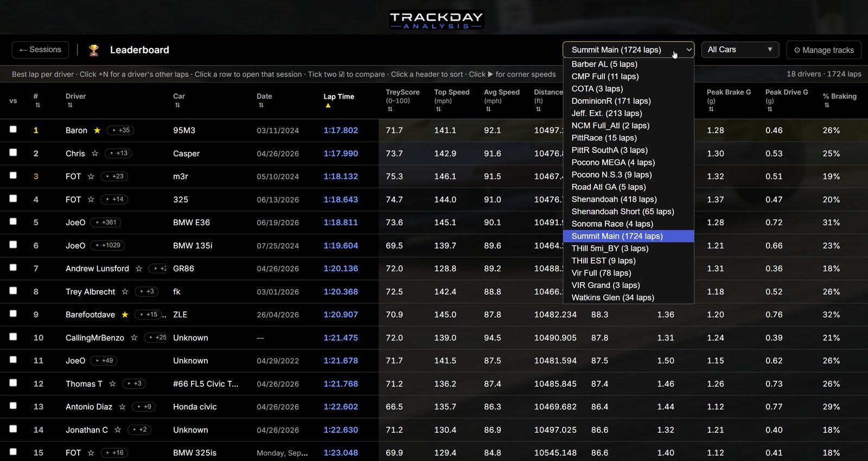
Task: Click the Trackday Analysis logo
Action: tap(436, 21)
